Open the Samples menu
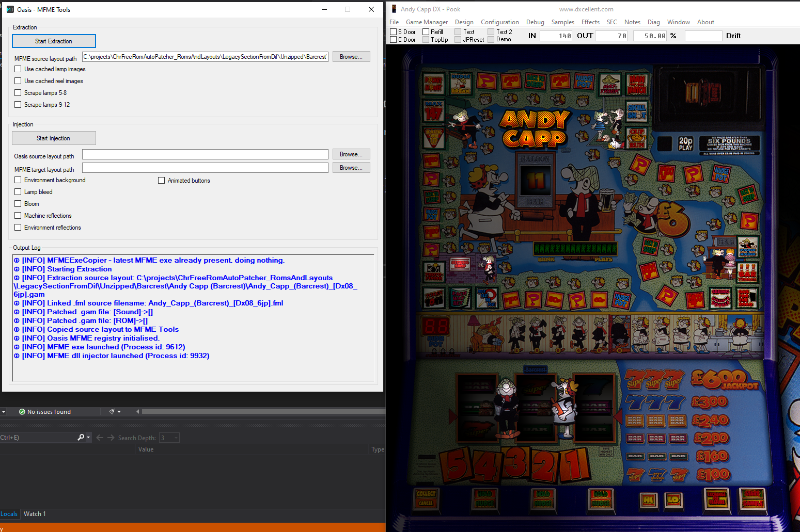Viewport: 800px width, 532px height. [x=562, y=22]
